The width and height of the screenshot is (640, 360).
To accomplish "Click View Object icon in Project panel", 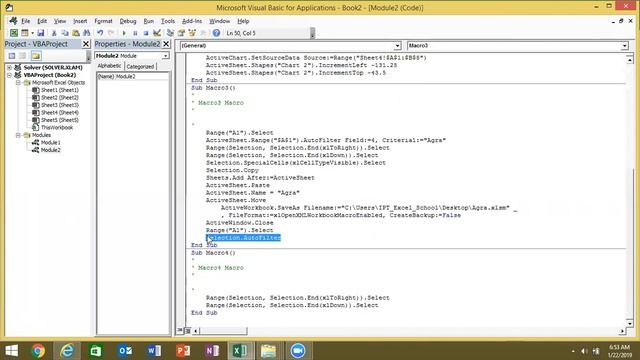I will click(x=23, y=56).
